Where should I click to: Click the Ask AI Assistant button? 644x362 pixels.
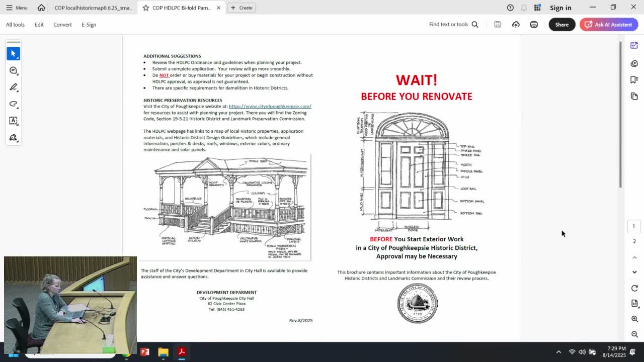tap(609, 24)
